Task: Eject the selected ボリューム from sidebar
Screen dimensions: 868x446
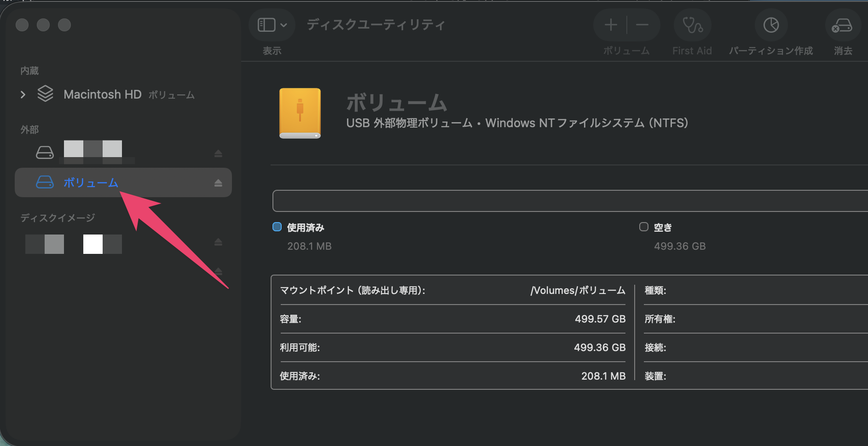Action: click(x=218, y=182)
